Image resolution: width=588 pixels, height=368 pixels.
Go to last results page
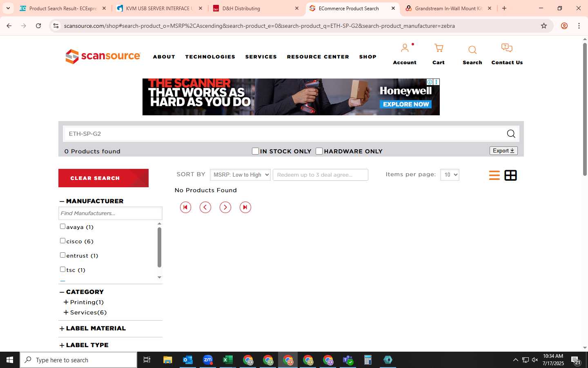(x=245, y=207)
